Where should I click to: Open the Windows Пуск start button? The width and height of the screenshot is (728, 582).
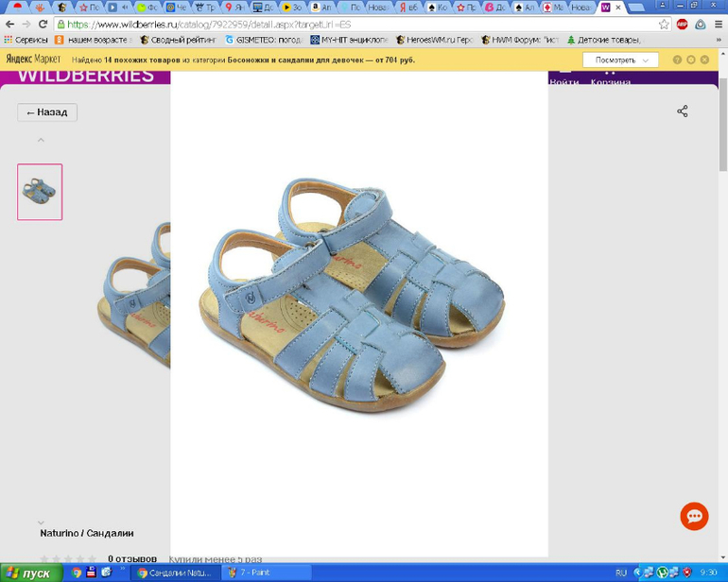[30, 573]
